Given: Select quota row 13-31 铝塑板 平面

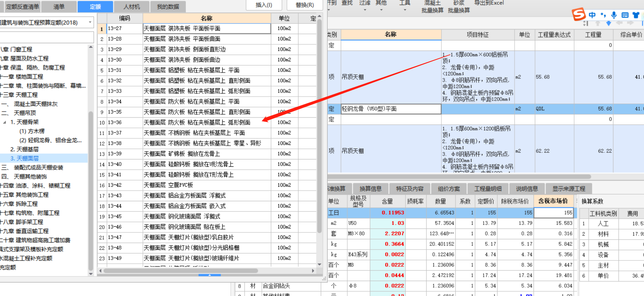Looking at the screenshot, I should coord(207,70).
